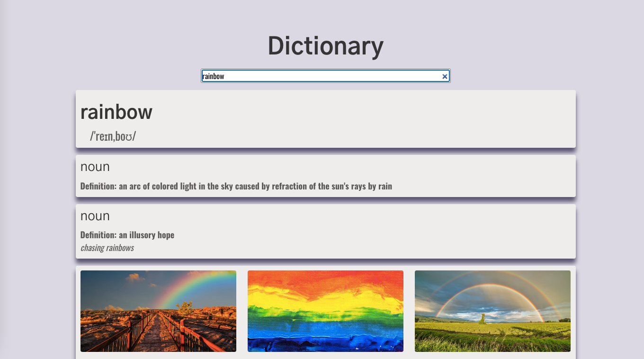Clear the search field with the X icon

click(x=445, y=76)
